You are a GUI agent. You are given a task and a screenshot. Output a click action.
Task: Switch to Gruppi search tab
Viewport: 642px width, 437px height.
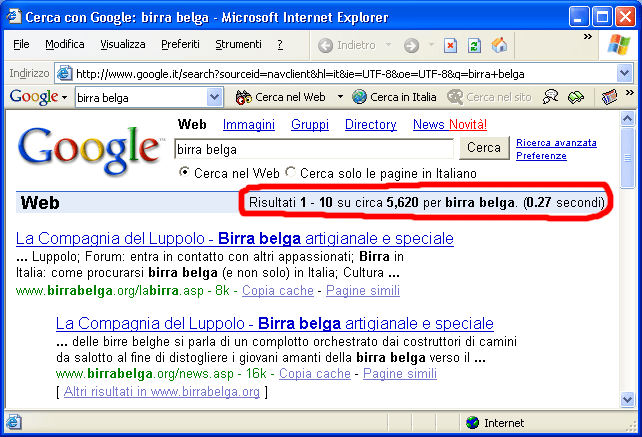[x=310, y=125]
